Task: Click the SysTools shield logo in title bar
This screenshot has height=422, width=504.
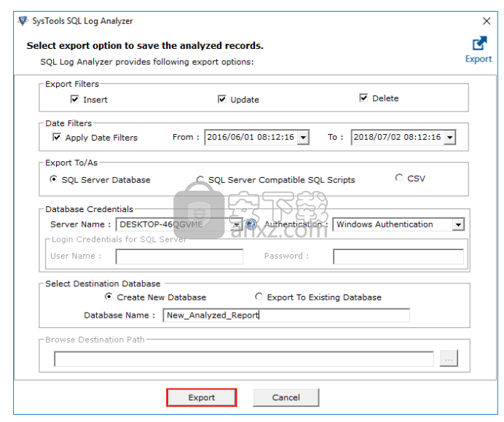Action: (x=23, y=21)
